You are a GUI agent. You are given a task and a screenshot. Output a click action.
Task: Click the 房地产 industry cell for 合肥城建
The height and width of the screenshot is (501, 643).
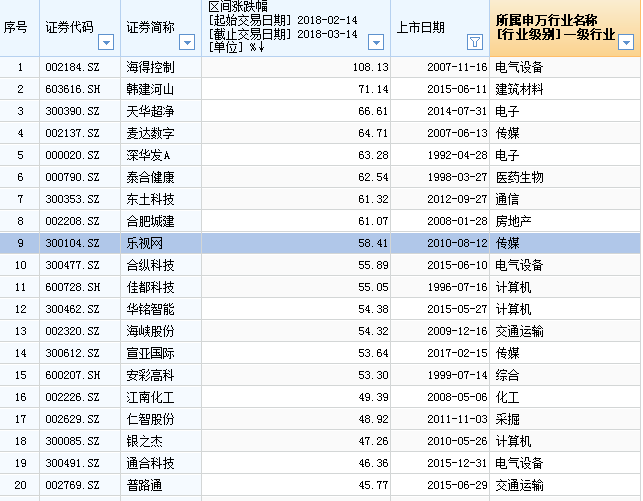point(514,221)
